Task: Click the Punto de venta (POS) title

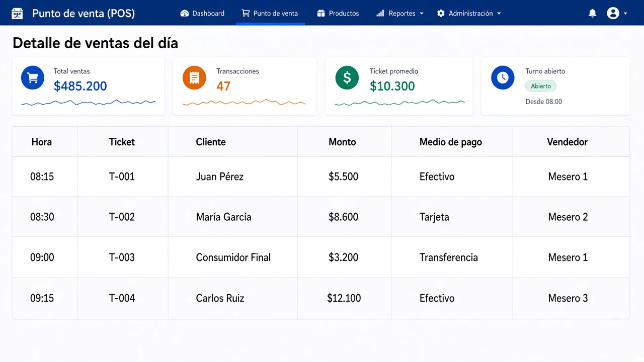Action: click(84, 14)
